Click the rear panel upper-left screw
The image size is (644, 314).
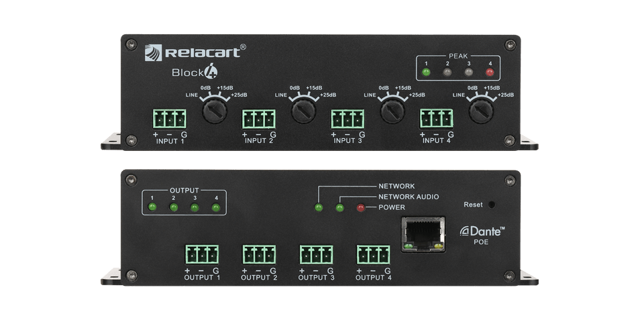pos(131,180)
